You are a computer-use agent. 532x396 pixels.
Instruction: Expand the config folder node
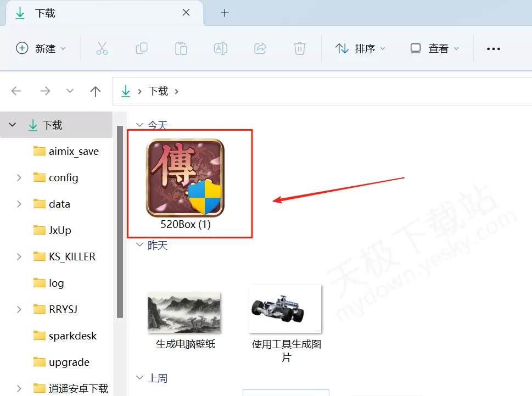pyautogui.click(x=19, y=177)
